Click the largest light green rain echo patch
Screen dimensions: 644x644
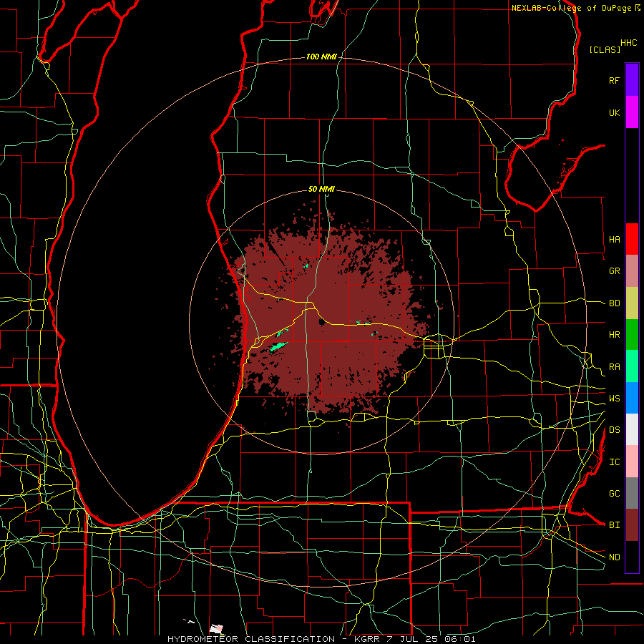pyautogui.click(x=279, y=346)
